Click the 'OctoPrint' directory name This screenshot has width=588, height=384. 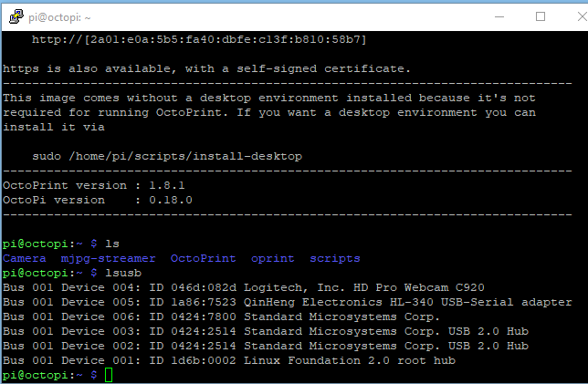[204, 259]
